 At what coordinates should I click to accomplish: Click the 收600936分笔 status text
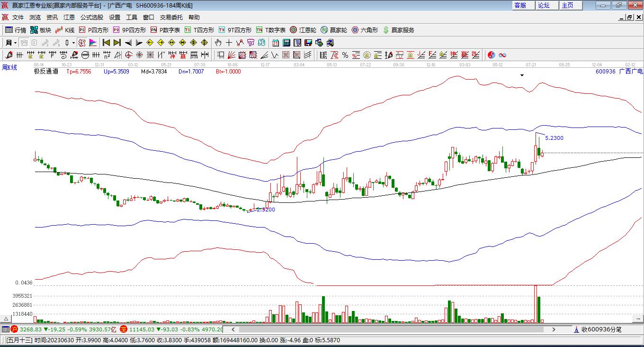pyautogui.click(x=601, y=329)
